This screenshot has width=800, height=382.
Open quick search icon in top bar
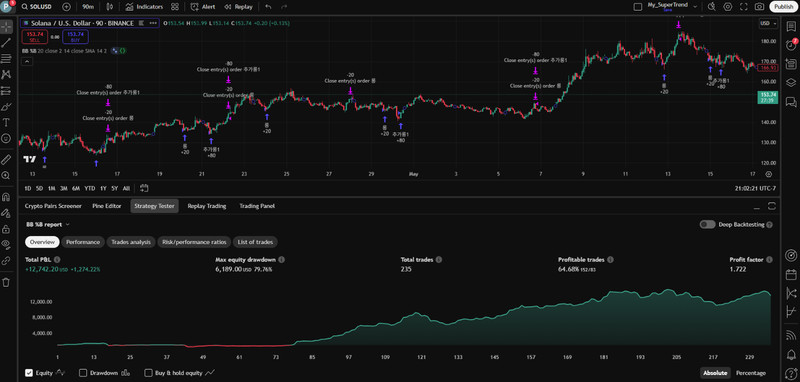point(712,7)
